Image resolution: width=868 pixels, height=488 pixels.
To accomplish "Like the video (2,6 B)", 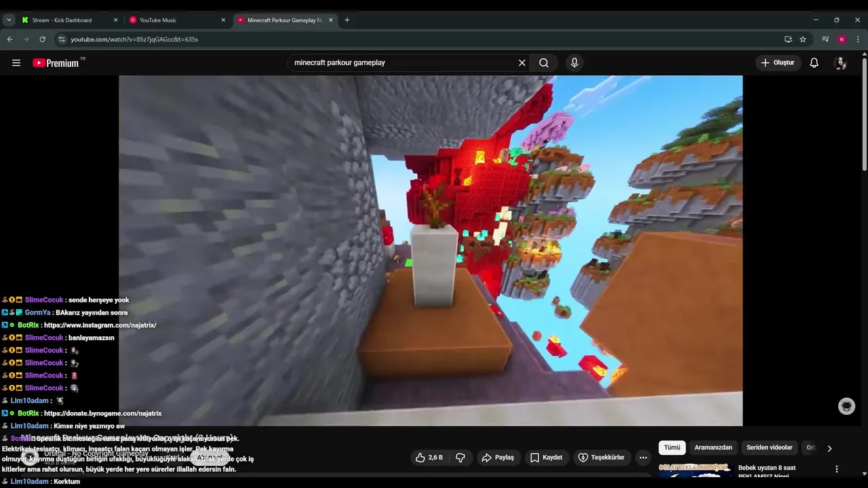I will click(x=430, y=457).
